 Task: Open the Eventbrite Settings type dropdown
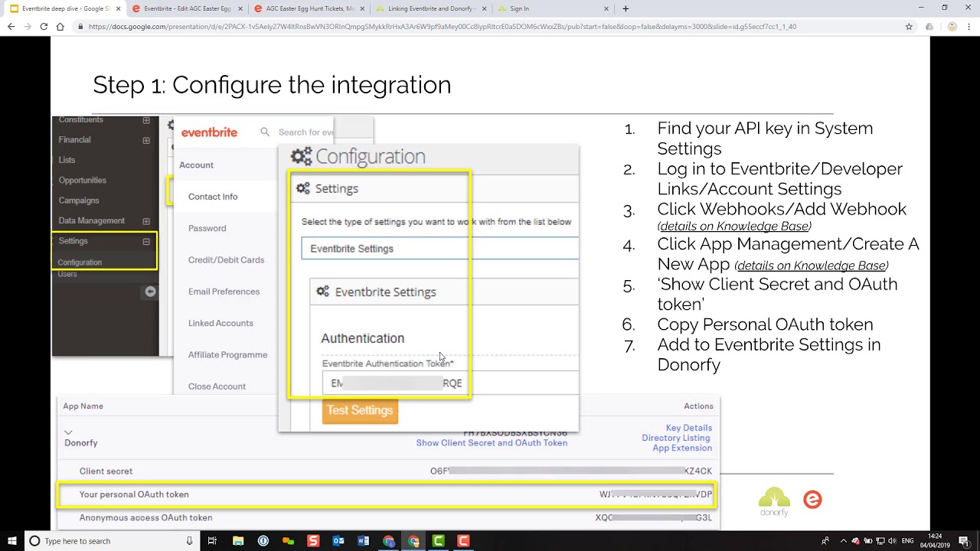(x=439, y=249)
